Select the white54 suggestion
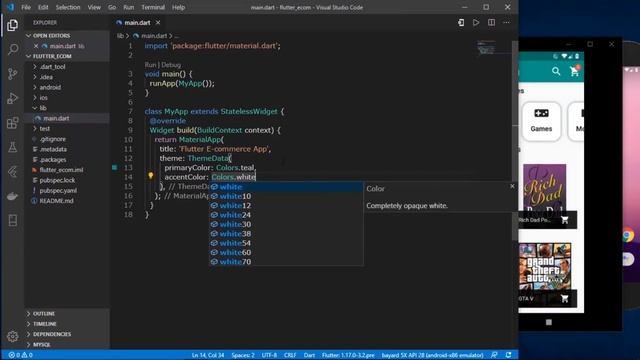640x360 pixels. pyautogui.click(x=286, y=243)
